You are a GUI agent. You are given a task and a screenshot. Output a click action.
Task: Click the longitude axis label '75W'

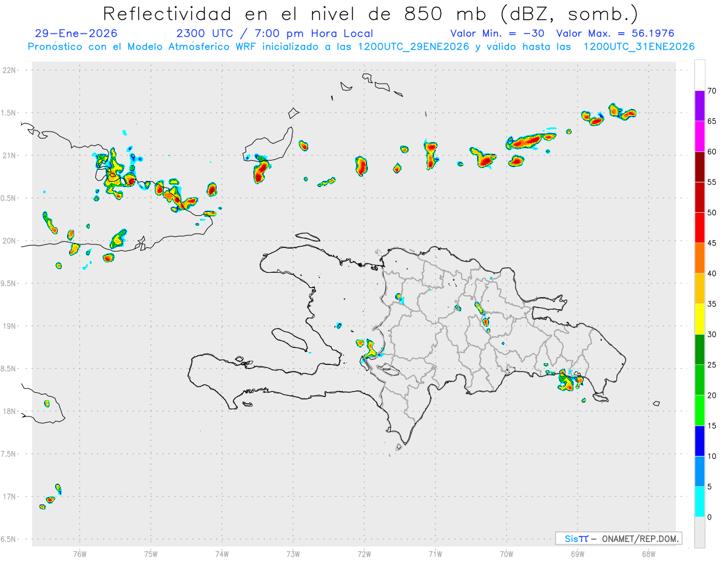pyautogui.click(x=150, y=554)
